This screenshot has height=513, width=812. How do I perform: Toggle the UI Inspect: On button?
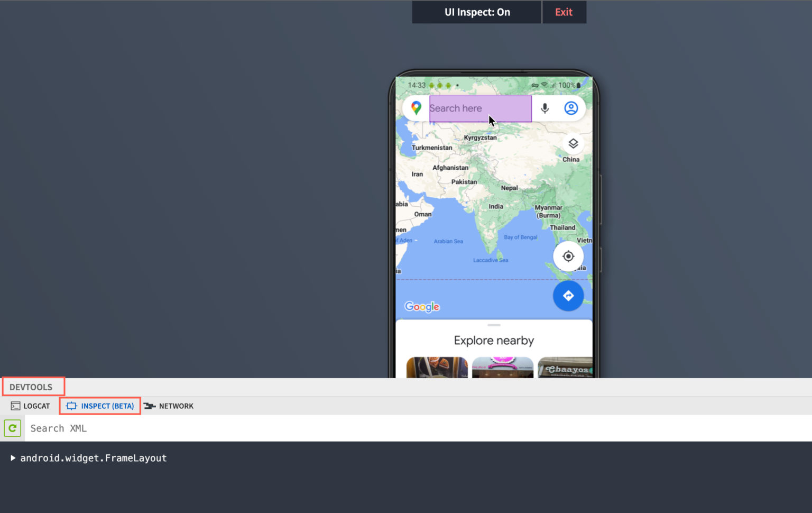click(x=477, y=12)
